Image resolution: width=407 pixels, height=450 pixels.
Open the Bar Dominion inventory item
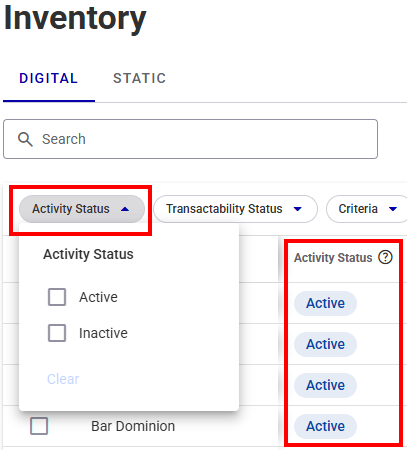133,426
